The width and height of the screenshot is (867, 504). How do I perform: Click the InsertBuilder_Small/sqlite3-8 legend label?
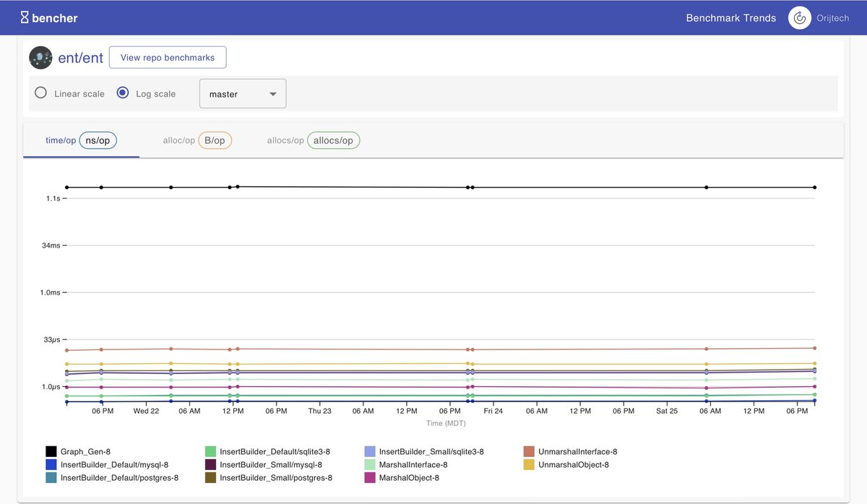(x=431, y=452)
